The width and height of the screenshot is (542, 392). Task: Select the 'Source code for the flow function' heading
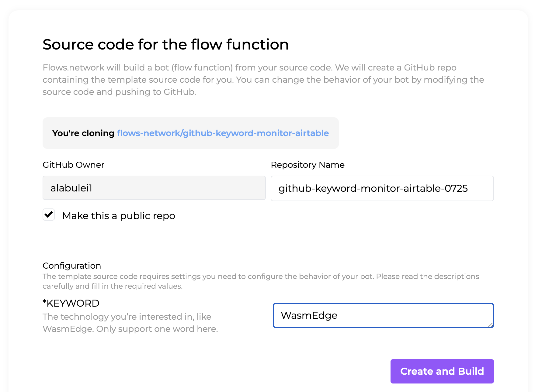tap(166, 44)
